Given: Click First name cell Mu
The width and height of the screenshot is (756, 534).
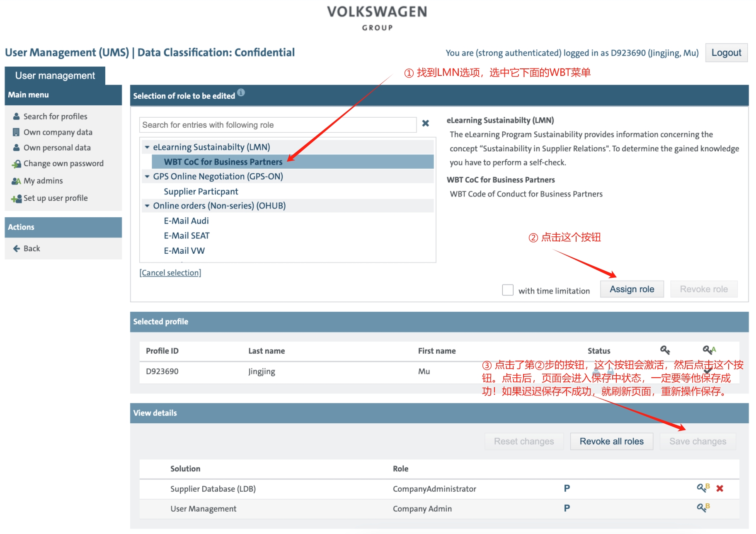Looking at the screenshot, I should point(424,371).
